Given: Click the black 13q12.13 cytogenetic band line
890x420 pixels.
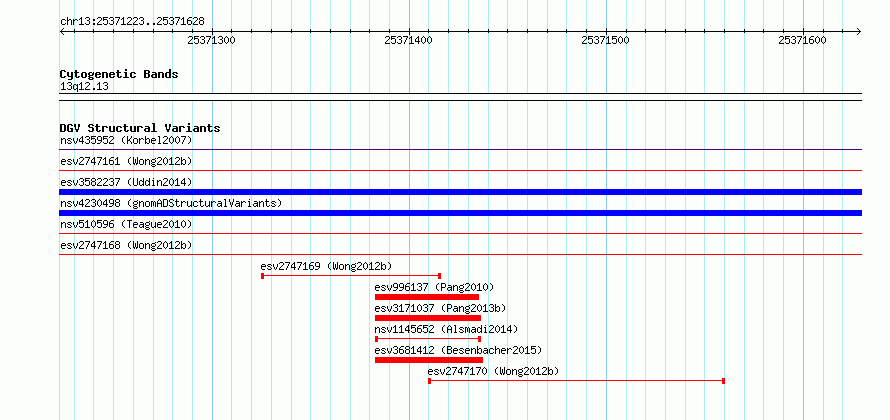Looking at the screenshot, I should (460, 97).
